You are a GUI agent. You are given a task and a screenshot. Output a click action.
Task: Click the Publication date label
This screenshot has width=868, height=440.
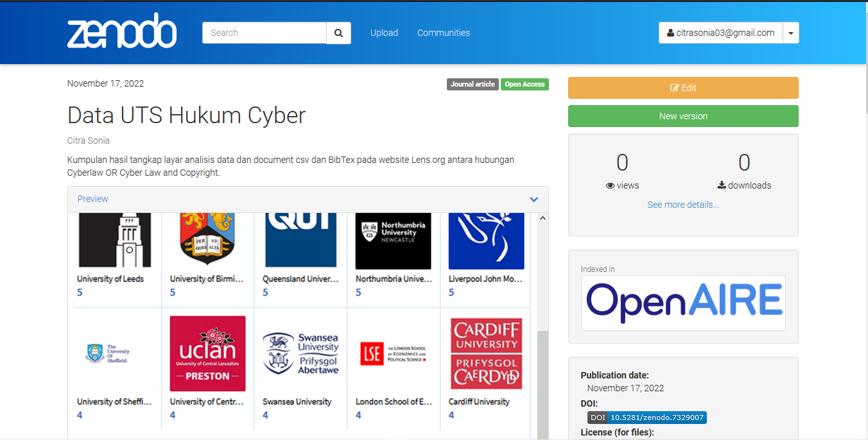click(x=615, y=375)
